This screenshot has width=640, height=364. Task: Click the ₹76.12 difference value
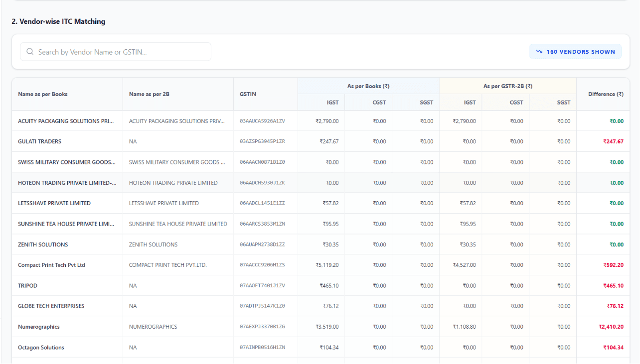point(615,306)
